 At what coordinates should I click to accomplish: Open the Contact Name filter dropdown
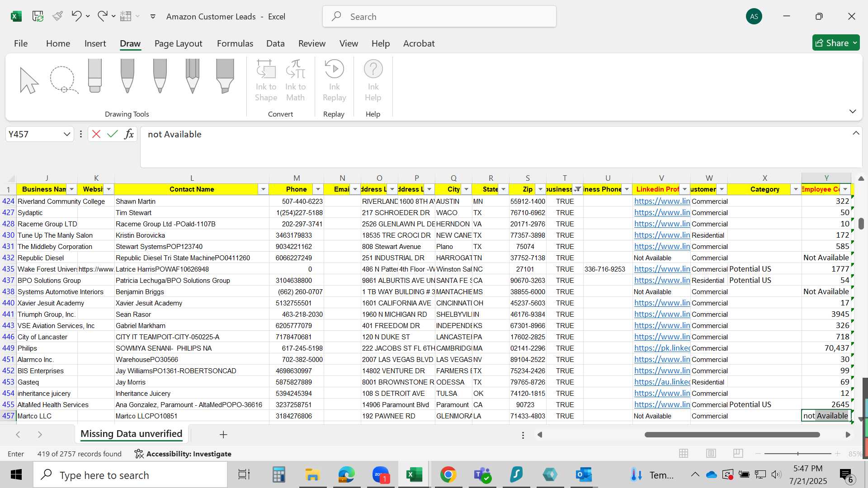(x=263, y=189)
